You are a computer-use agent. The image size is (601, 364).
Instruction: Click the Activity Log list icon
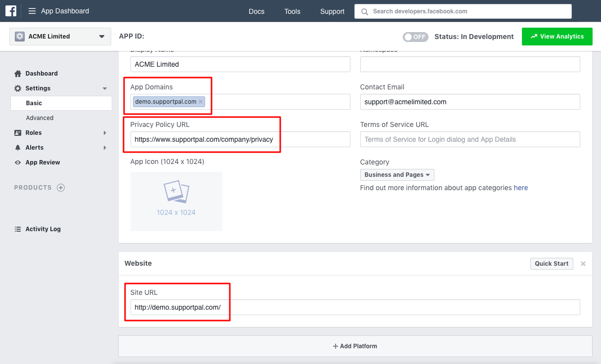pyautogui.click(x=18, y=229)
